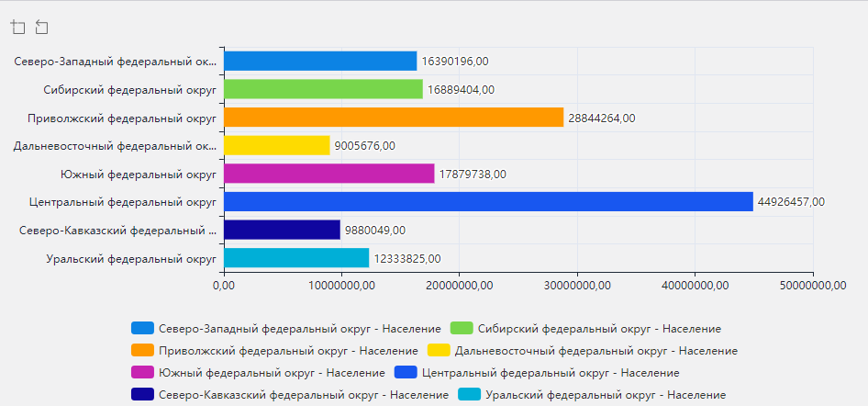
Task: Click the blue Центральный федеральный округ bar
Action: point(488,201)
